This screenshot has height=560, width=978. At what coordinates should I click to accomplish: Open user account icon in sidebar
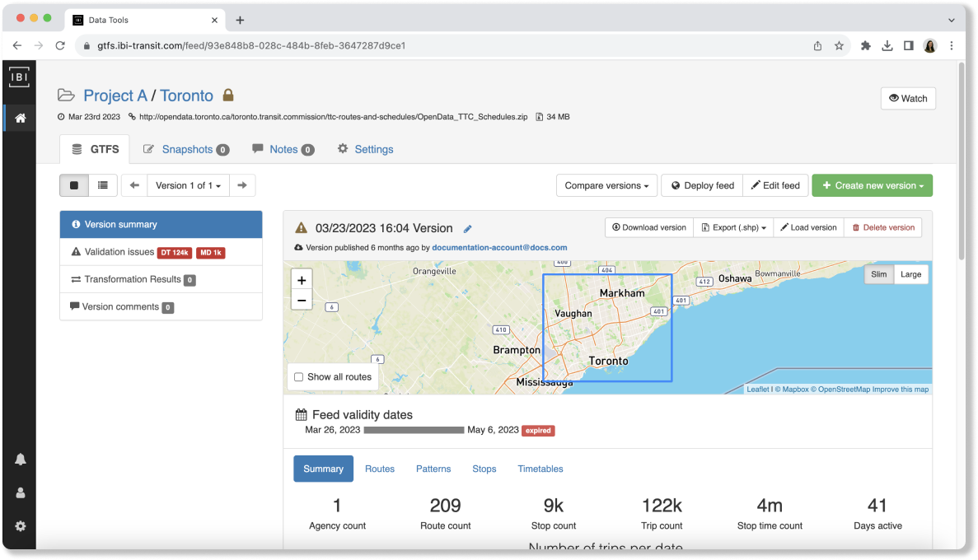20,492
